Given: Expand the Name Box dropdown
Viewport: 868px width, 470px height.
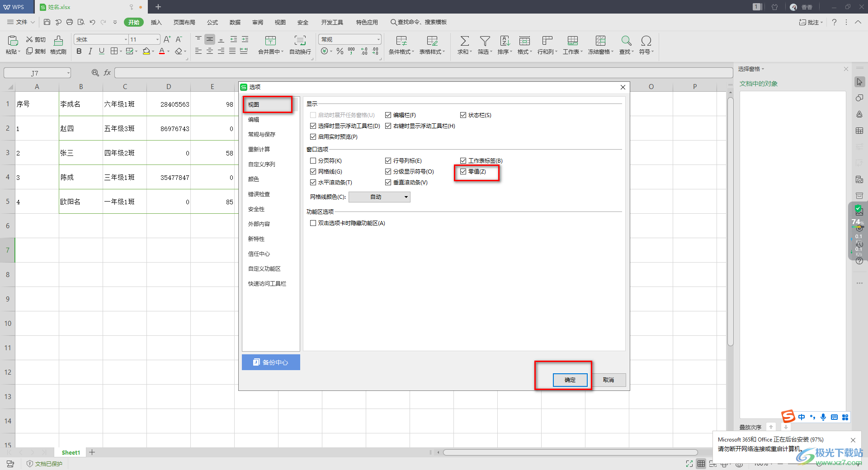Looking at the screenshot, I should pyautogui.click(x=68, y=73).
